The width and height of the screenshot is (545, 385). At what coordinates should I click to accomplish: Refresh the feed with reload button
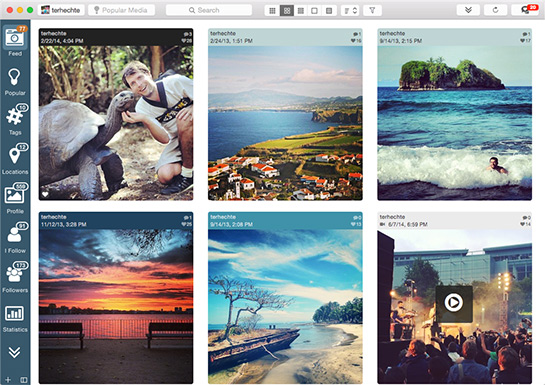pos(495,10)
